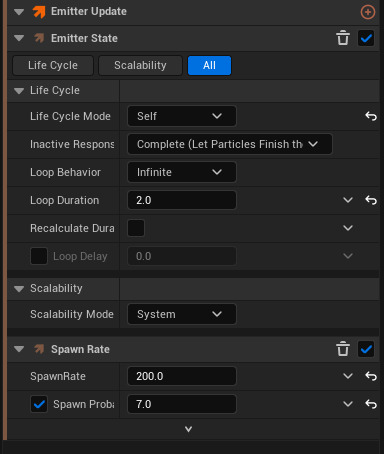This screenshot has width=384, height=454.
Task: Click the Loop Duration label
Action: 65,200
